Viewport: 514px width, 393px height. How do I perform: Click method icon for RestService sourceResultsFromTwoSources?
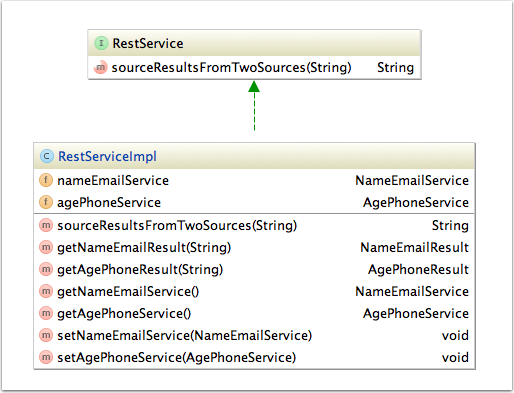pyautogui.click(x=100, y=67)
